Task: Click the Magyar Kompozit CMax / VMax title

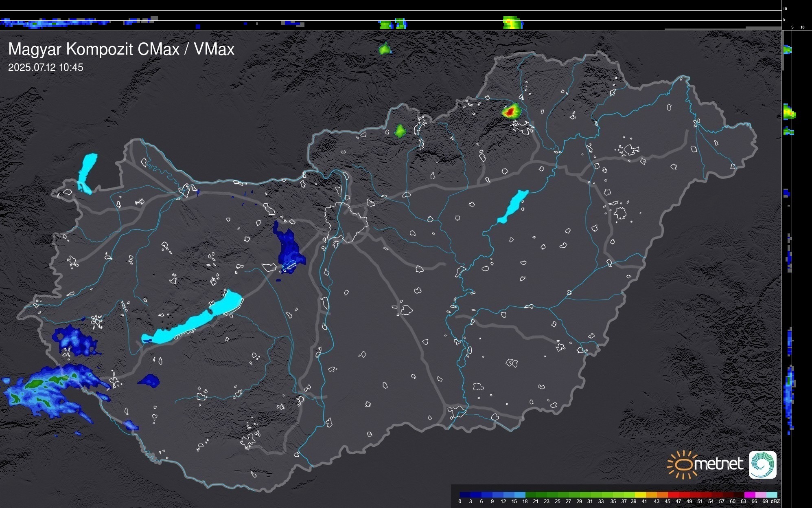Action: (121, 49)
